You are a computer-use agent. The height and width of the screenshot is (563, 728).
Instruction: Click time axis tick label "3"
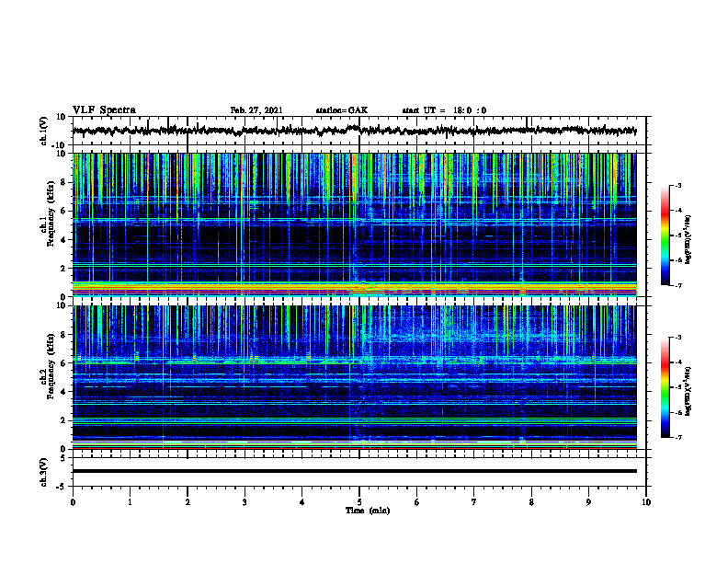pos(245,502)
